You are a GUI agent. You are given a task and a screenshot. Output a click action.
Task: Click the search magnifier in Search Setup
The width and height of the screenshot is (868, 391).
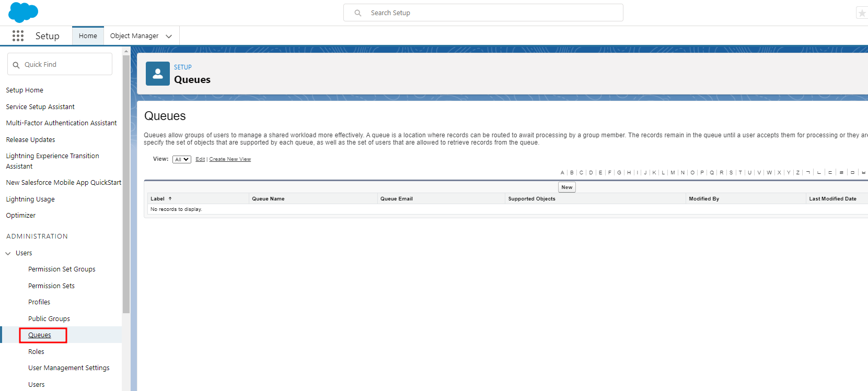pyautogui.click(x=358, y=13)
